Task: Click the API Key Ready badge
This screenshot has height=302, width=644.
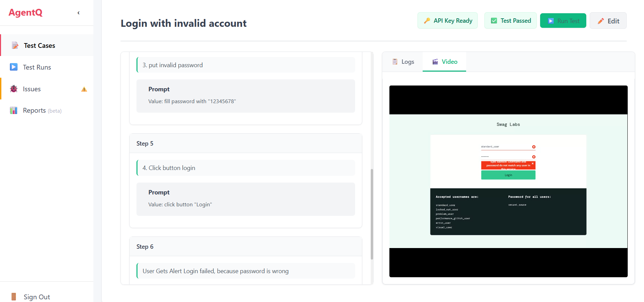Action: click(x=447, y=21)
